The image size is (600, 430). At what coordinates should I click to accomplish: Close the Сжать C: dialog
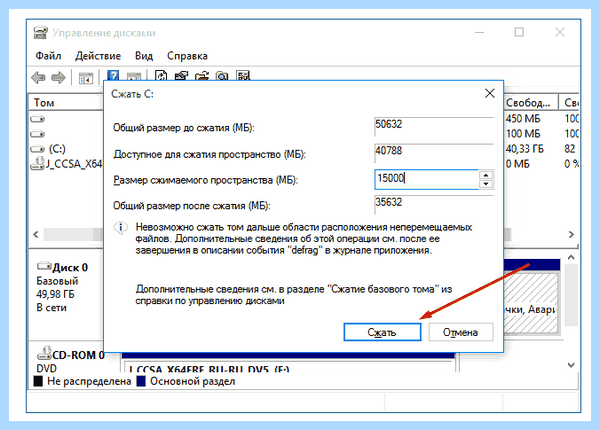[x=489, y=93]
